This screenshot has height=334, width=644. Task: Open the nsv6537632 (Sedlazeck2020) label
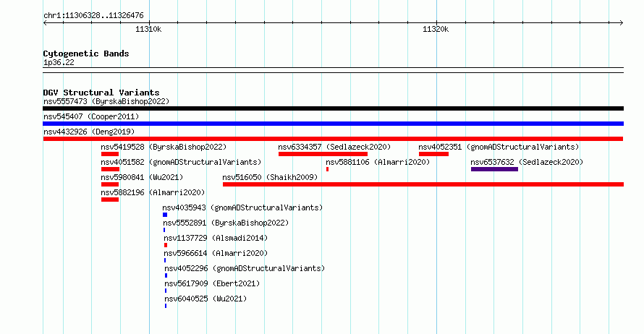click(527, 162)
